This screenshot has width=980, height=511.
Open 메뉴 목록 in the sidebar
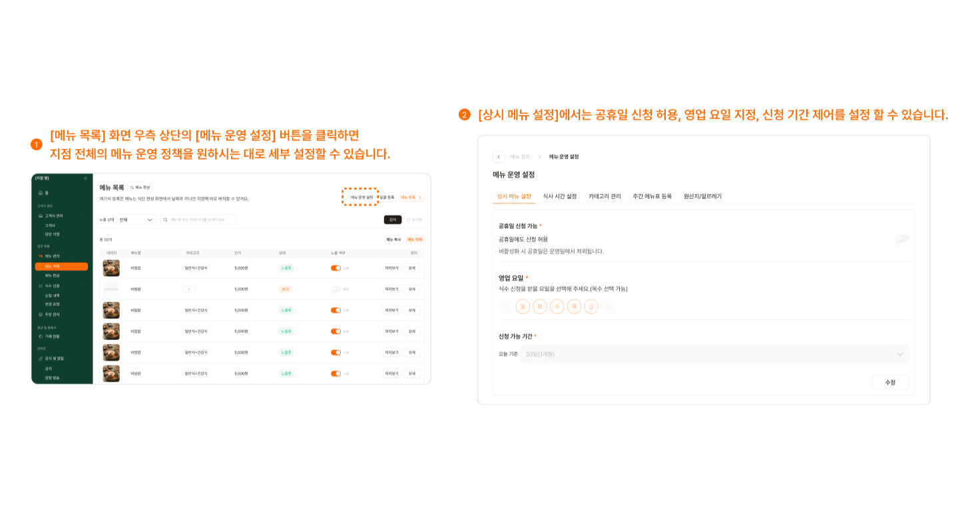(x=61, y=266)
